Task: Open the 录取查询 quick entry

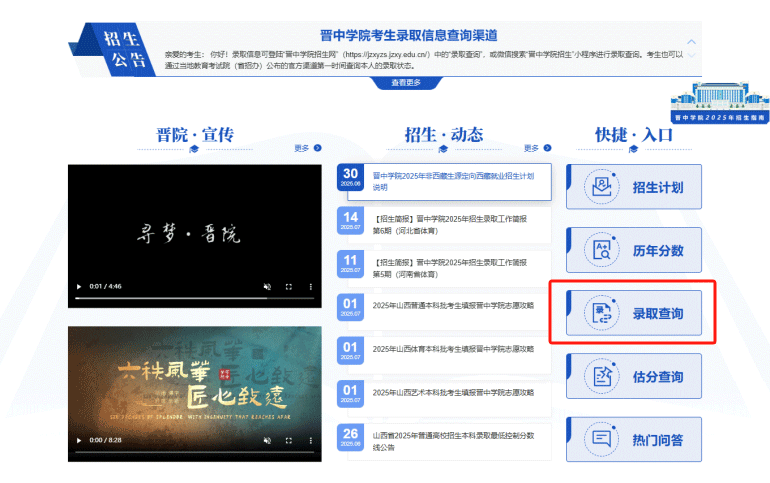Action: (634, 313)
